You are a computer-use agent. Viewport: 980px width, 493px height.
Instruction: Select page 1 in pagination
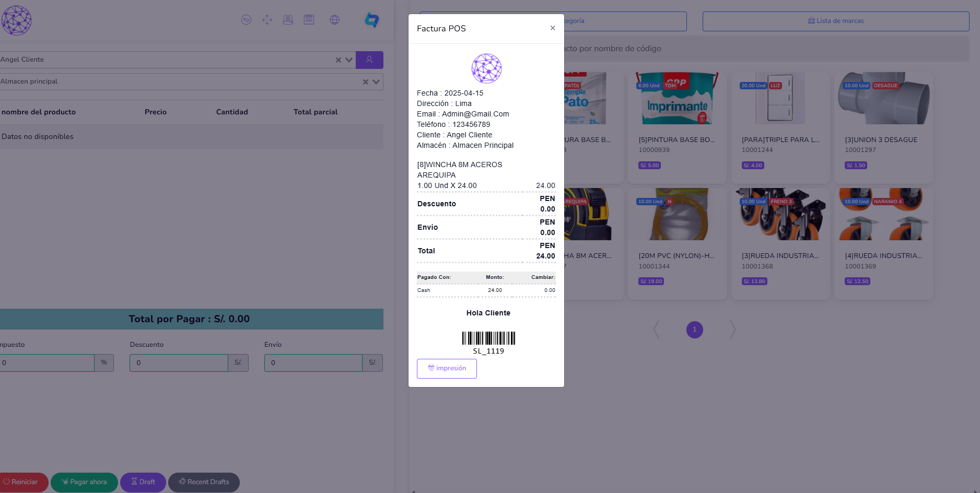coord(694,330)
